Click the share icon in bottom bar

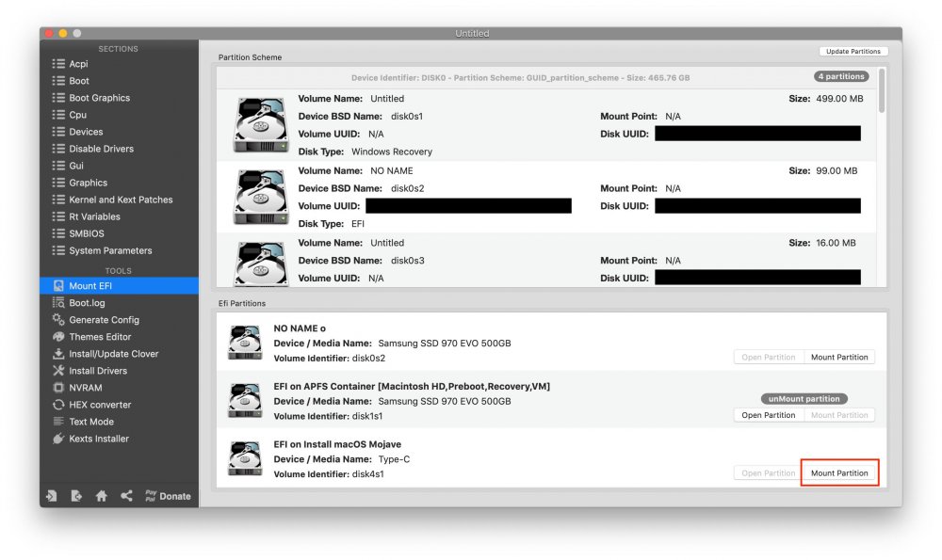[x=126, y=496]
